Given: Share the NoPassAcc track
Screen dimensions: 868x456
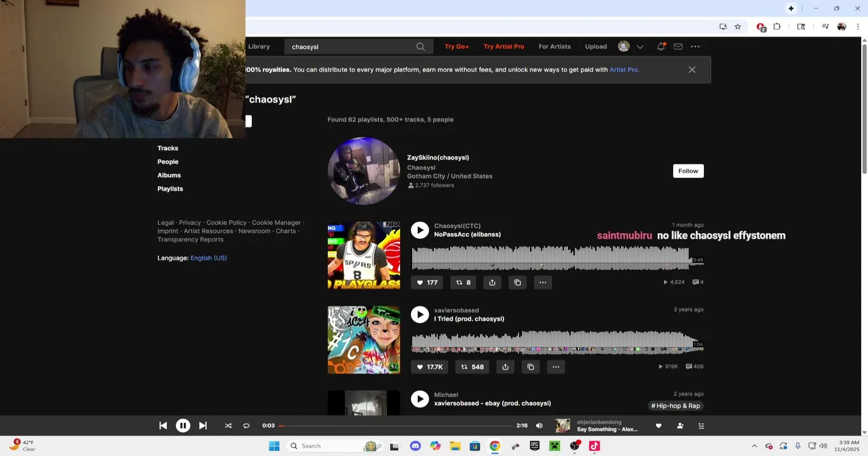Looking at the screenshot, I should click(492, 282).
